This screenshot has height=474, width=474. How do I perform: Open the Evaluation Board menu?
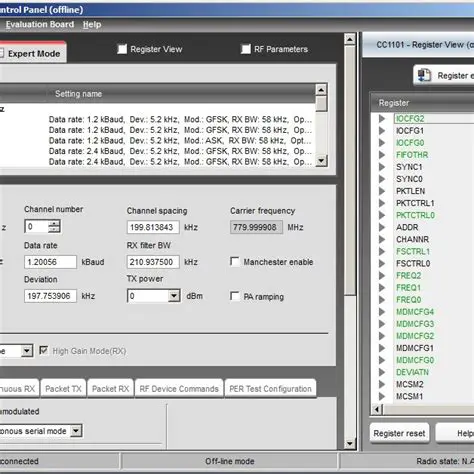pyautogui.click(x=40, y=24)
